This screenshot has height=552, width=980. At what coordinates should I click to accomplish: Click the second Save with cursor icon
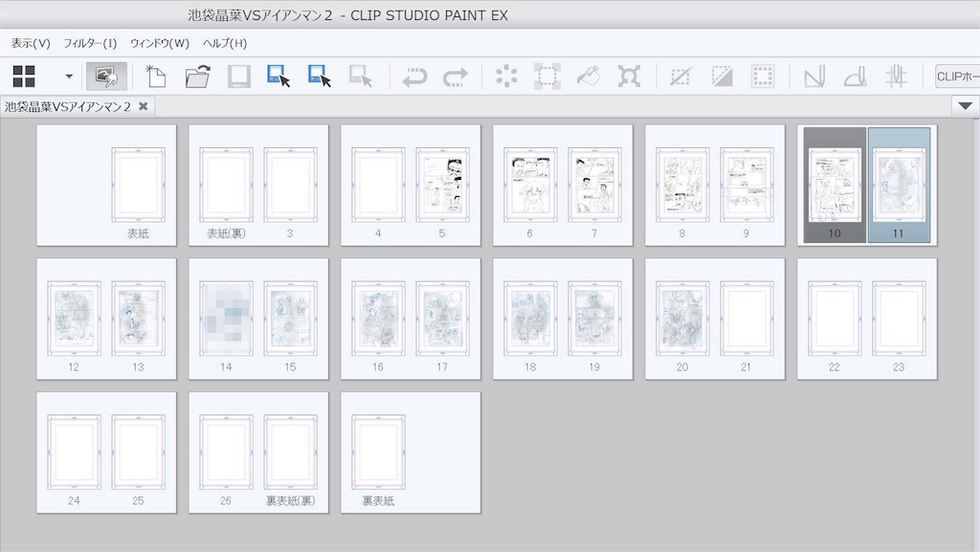click(320, 77)
